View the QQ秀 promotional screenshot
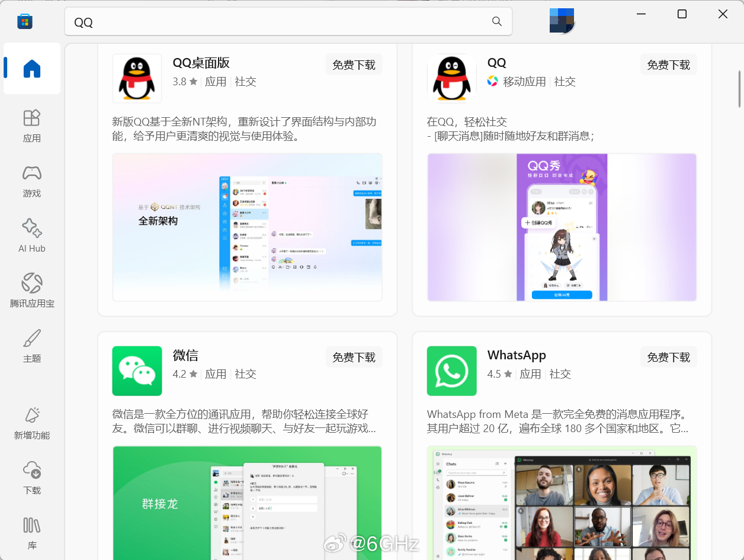The height and width of the screenshot is (560, 744). coord(562,227)
